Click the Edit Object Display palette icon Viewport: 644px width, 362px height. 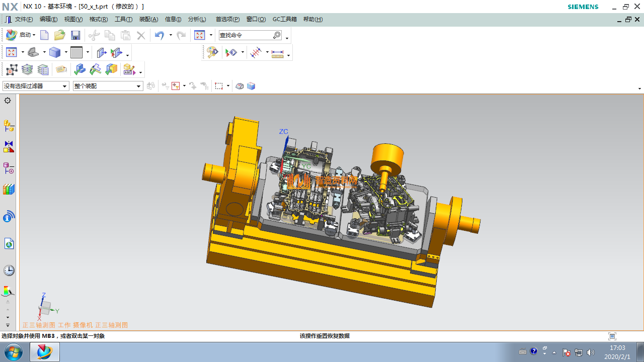212,52
